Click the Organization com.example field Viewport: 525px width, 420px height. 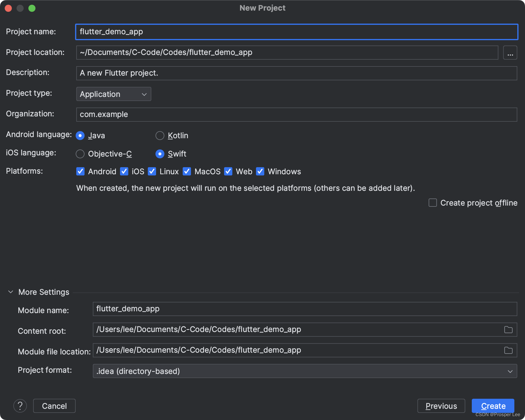(x=296, y=115)
